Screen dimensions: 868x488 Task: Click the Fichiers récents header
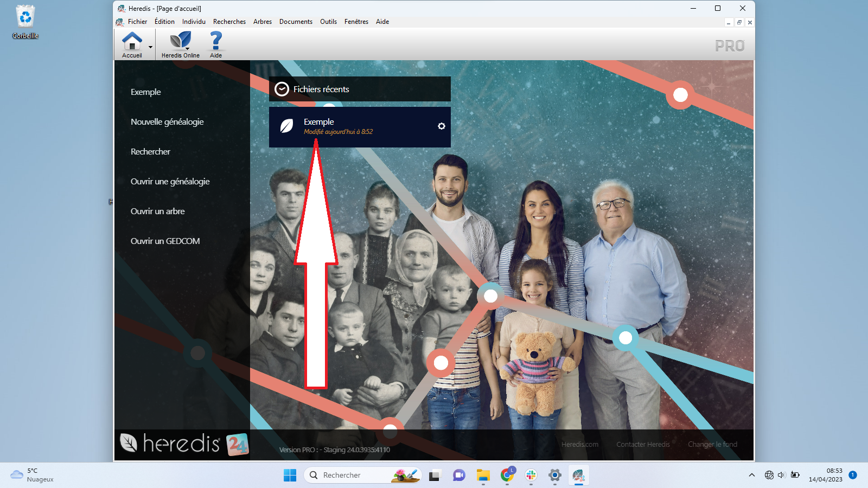(x=360, y=89)
